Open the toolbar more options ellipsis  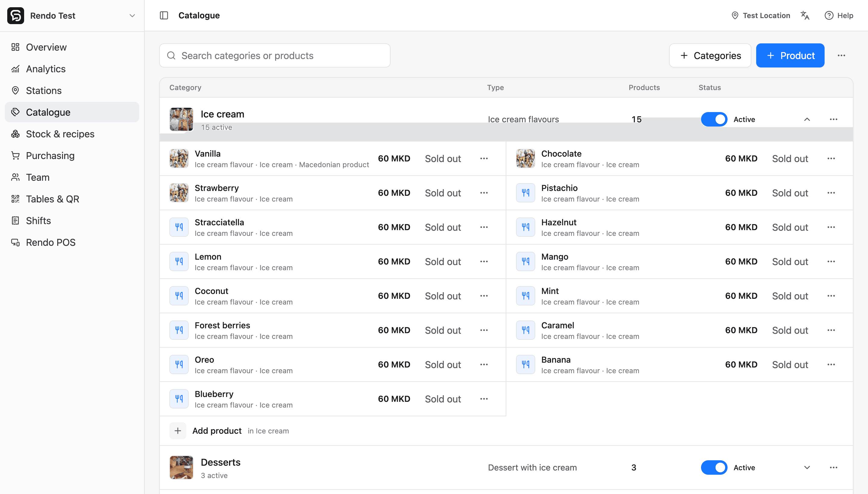841,56
